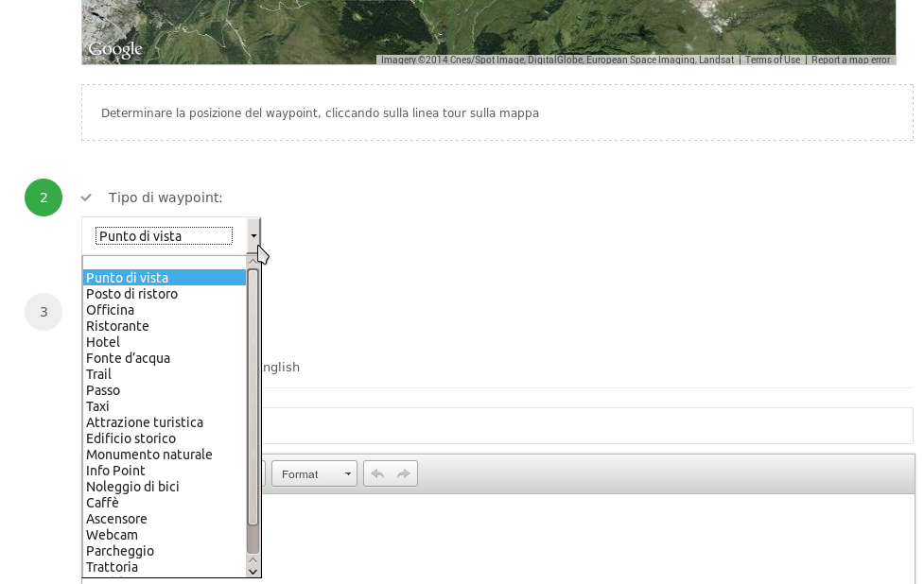Click Report a map error link
Screen dimensions: 924x584
click(850, 60)
